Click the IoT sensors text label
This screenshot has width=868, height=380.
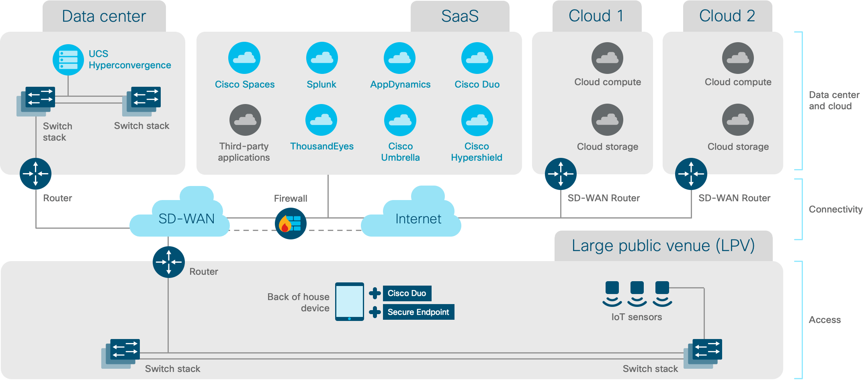click(x=637, y=317)
